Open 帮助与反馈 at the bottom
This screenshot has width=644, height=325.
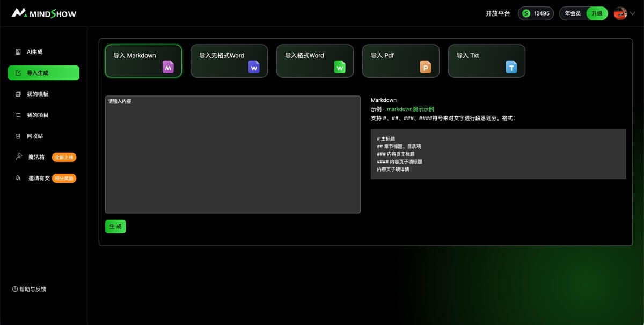(x=32, y=289)
